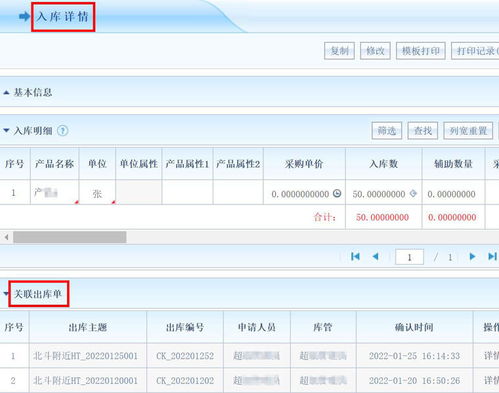Select the 单位 column header
The image size is (499, 393).
click(x=97, y=164)
